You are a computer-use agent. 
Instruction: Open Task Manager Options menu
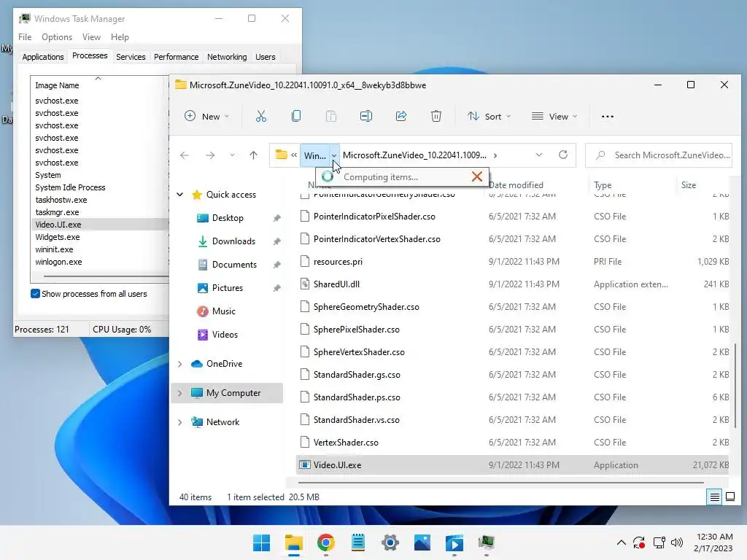click(x=57, y=37)
